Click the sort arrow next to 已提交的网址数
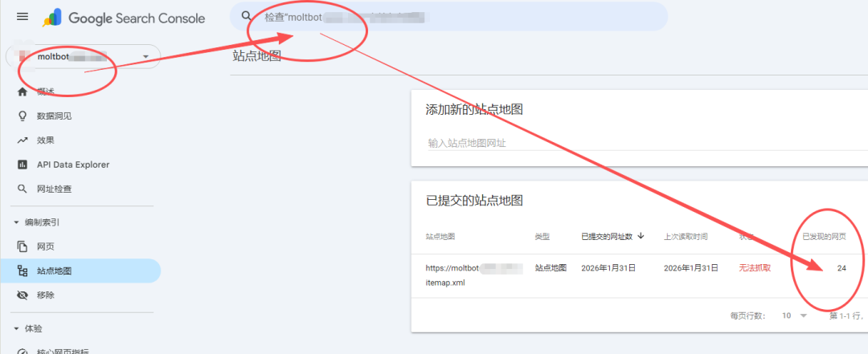The width and height of the screenshot is (868, 354). pyautogui.click(x=641, y=236)
